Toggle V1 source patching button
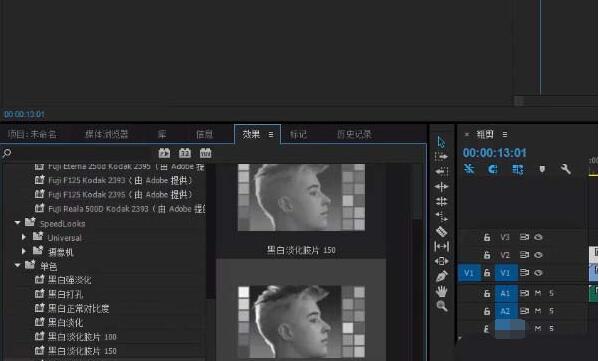This screenshot has height=361, width=599. (x=469, y=273)
